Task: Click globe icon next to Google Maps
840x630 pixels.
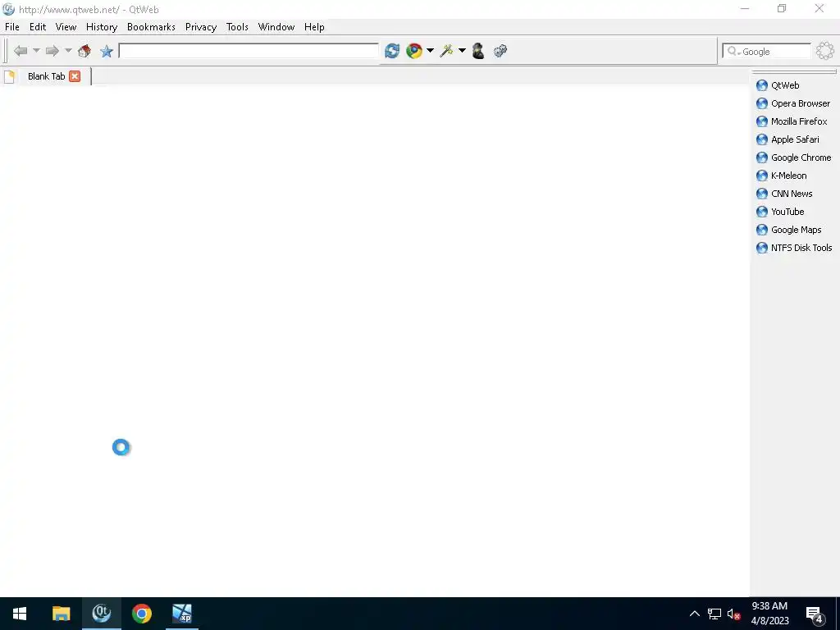Action: [x=762, y=230]
